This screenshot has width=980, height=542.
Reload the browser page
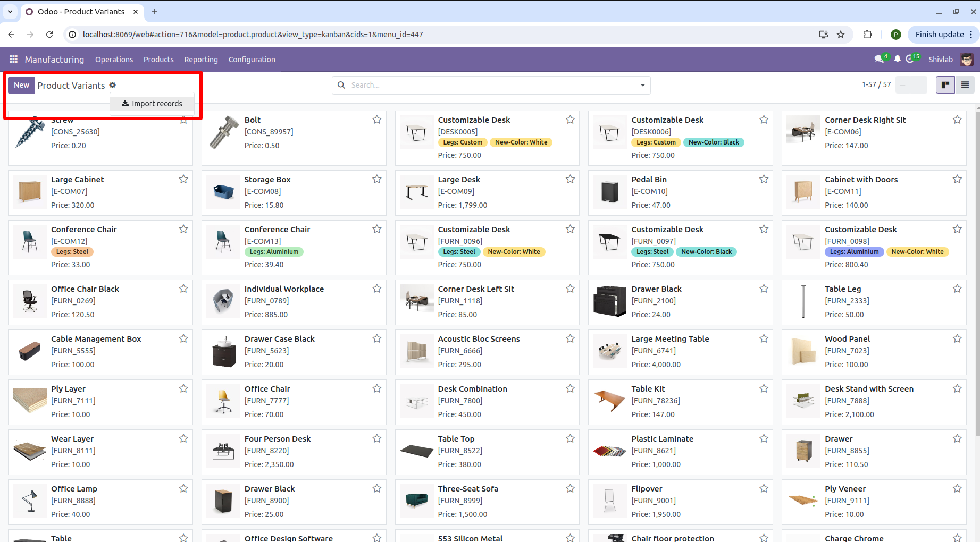(x=49, y=35)
